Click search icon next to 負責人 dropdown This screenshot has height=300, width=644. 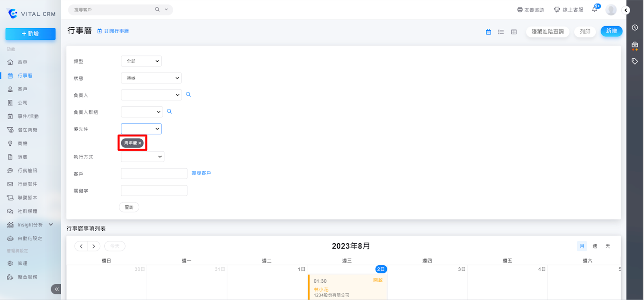click(188, 95)
